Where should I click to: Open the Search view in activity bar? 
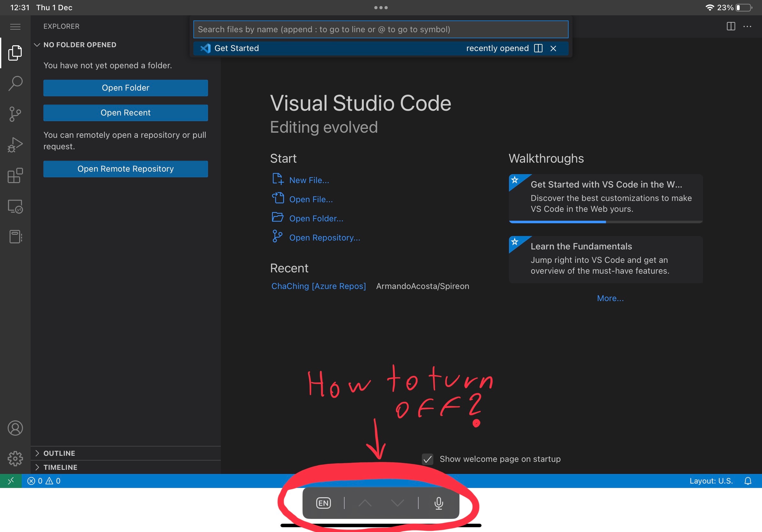click(x=15, y=83)
